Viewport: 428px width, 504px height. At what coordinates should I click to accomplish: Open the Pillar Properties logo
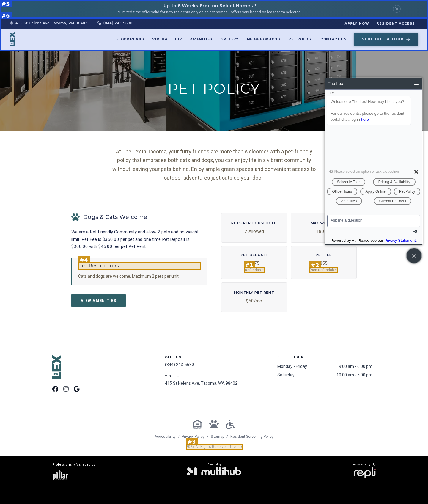click(60, 475)
